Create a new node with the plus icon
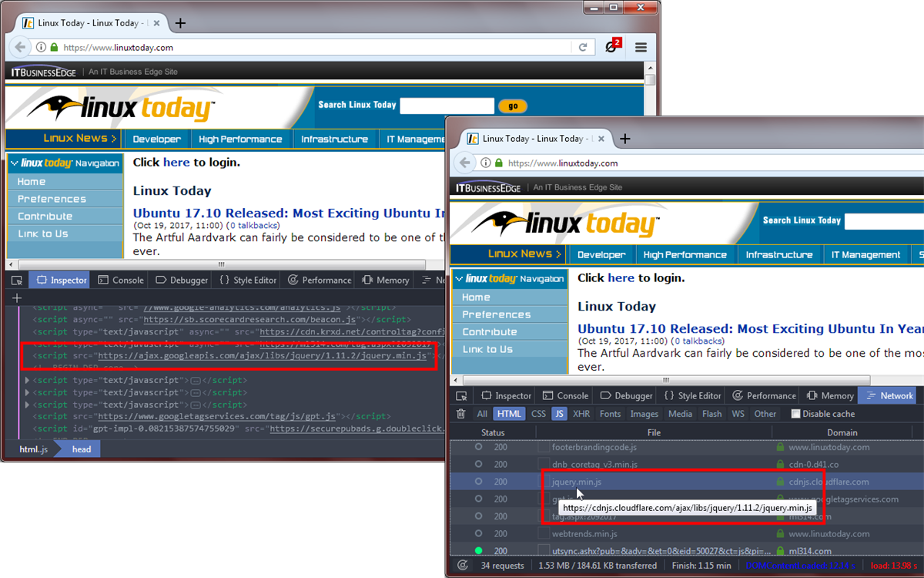Image resolution: width=924 pixels, height=578 pixels. (x=17, y=298)
